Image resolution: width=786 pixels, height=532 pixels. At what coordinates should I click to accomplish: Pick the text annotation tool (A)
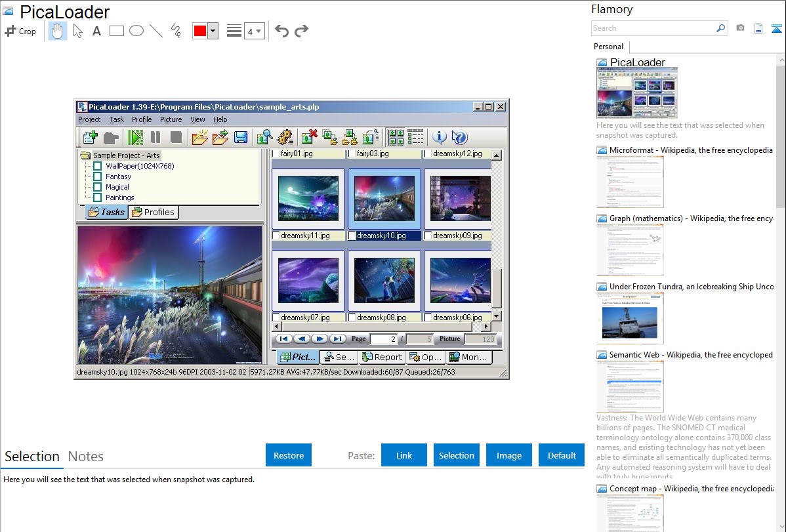point(96,31)
